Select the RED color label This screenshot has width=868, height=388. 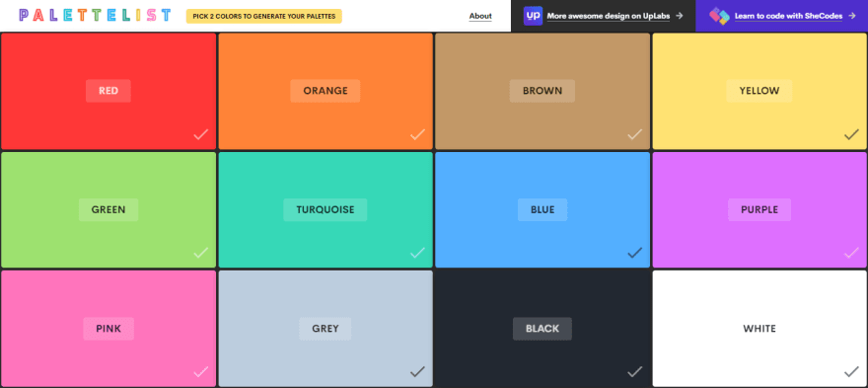(x=108, y=91)
